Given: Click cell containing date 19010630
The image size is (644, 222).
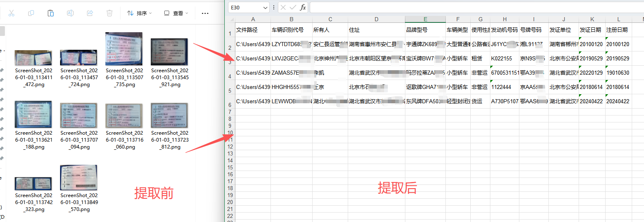Looking at the screenshot, I should coord(619,73).
